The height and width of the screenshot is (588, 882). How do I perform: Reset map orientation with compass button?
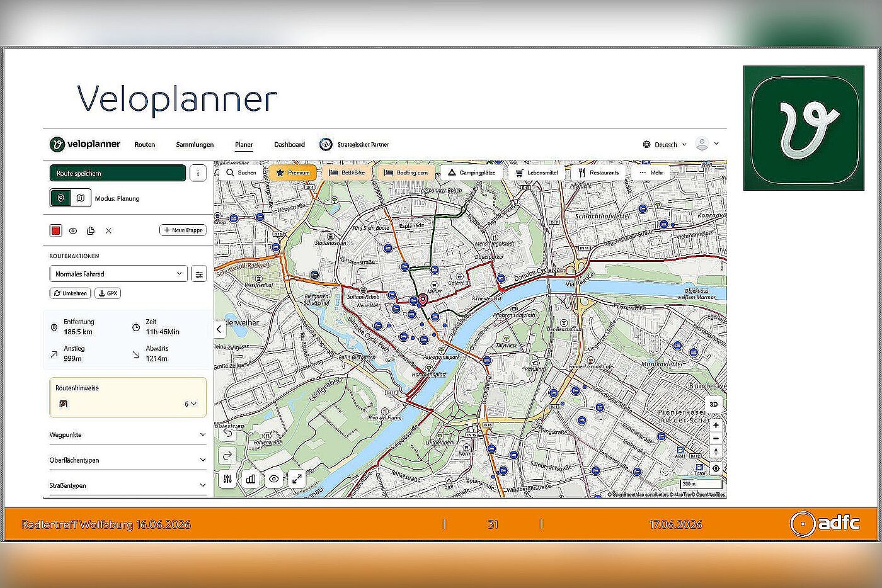point(716,451)
